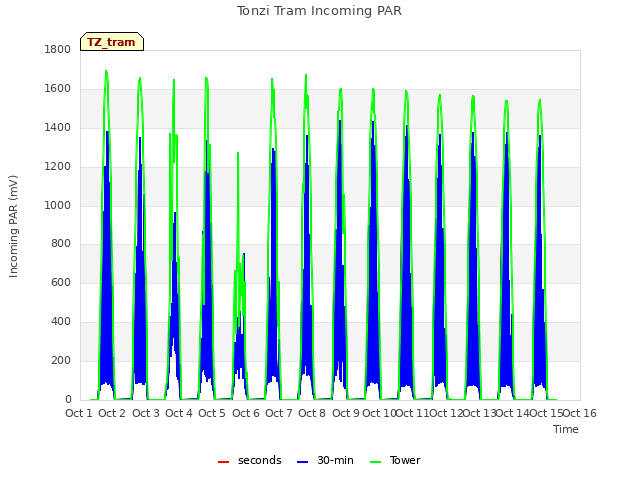Click the Oct 8 tick label
Viewport: 640px width, 480px height.
[312, 413]
